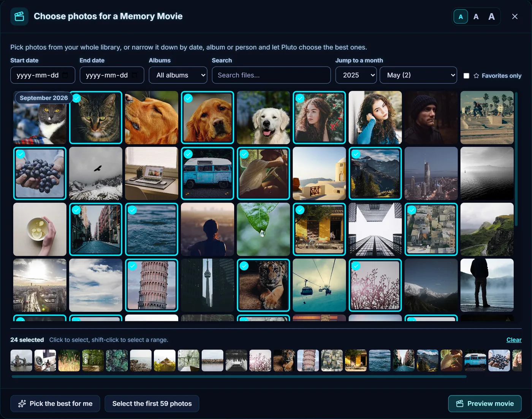
Task: Select the white dog photo
Action: [x=263, y=117]
